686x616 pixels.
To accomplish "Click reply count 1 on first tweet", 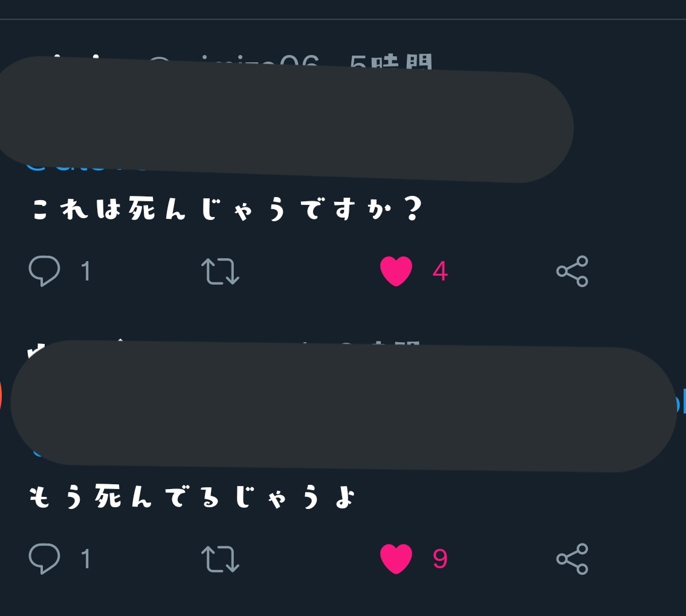I will (86, 271).
